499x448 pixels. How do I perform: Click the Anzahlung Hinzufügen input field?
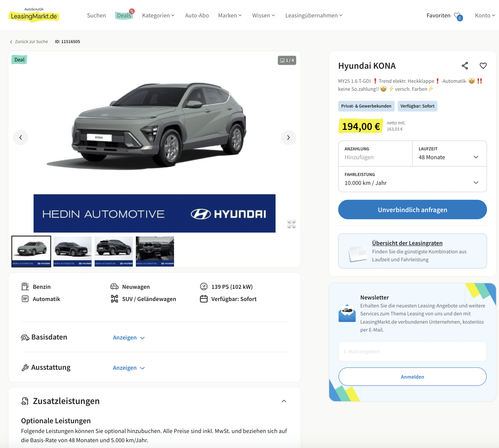[375, 154]
